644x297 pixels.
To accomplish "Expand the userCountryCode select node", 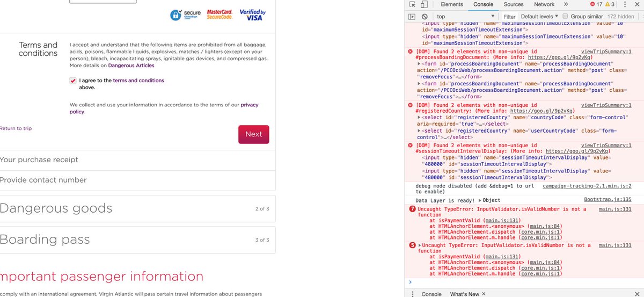I will coord(419,131).
